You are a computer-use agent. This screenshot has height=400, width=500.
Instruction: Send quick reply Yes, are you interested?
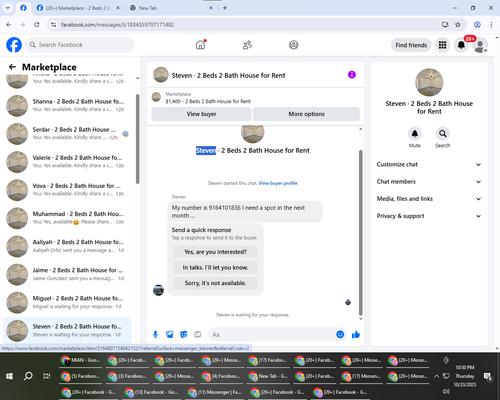(x=215, y=252)
